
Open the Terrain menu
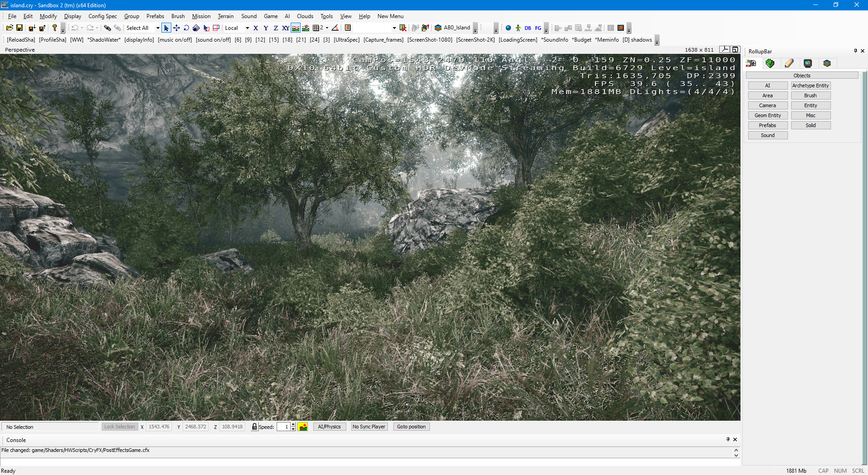(x=225, y=16)
